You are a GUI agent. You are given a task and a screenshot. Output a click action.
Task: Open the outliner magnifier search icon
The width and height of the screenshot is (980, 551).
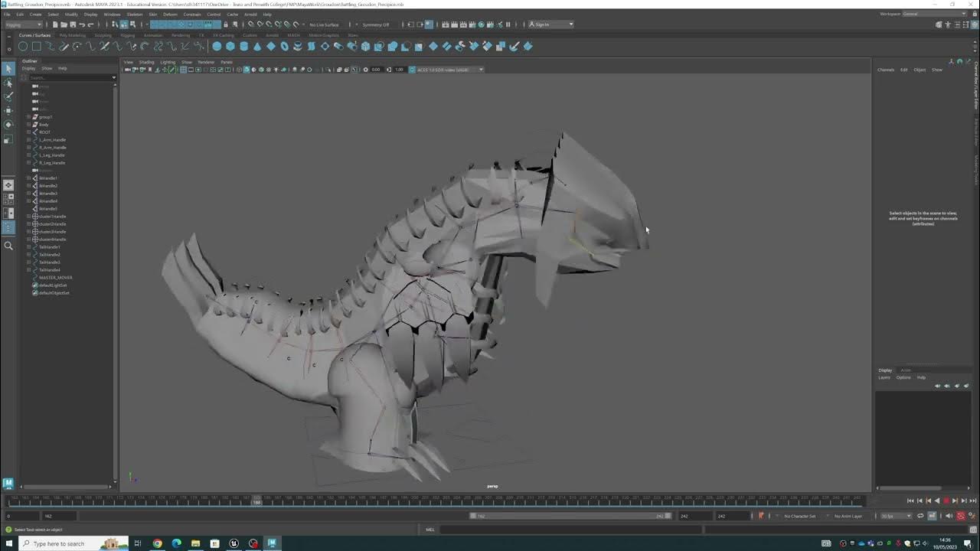8,246
